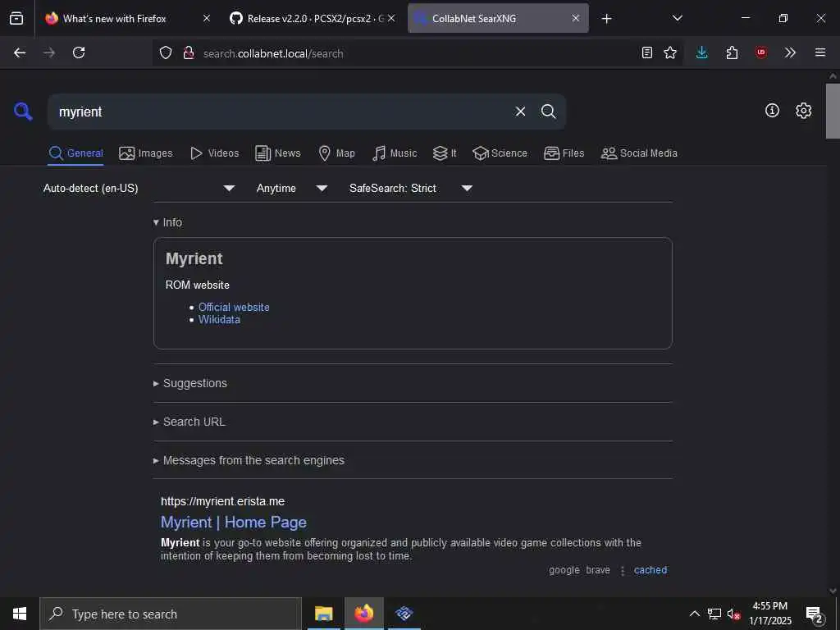Show more tools with the double-chevron icon
The height and width of the screenshot is (630, 840).
(x=790, y=52)
